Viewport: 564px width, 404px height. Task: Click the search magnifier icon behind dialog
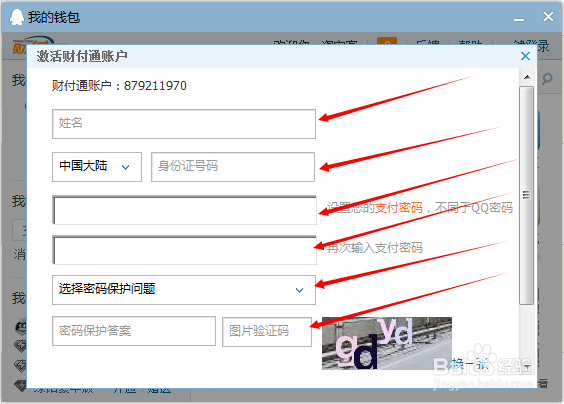click(x=547, y=79)
